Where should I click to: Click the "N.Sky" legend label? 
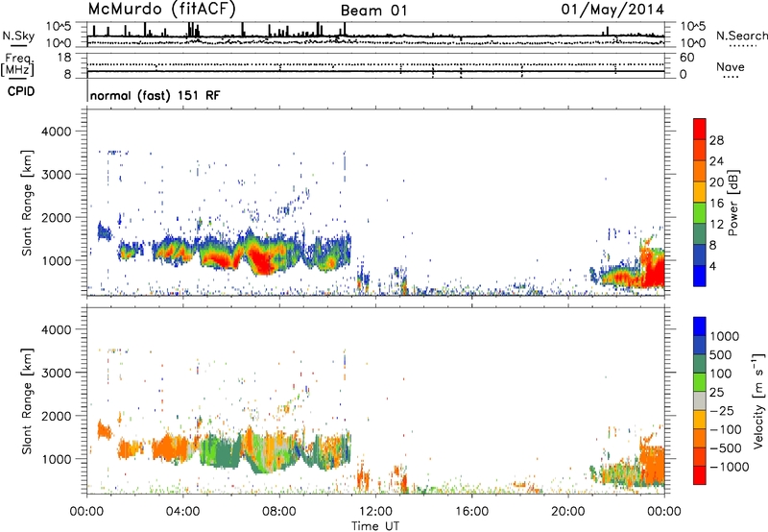(18, 36)
